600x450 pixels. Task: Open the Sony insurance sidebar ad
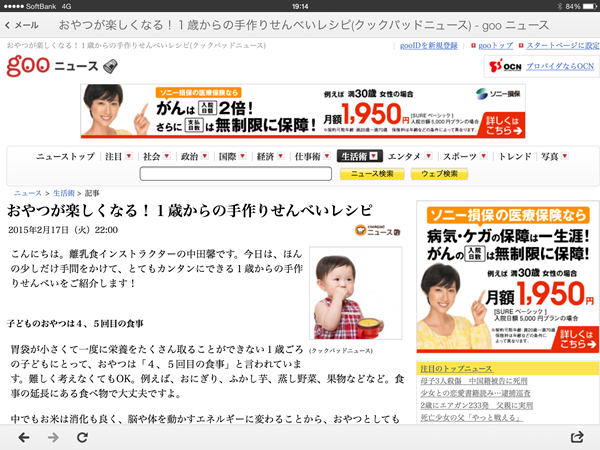[x=508, y=277]
